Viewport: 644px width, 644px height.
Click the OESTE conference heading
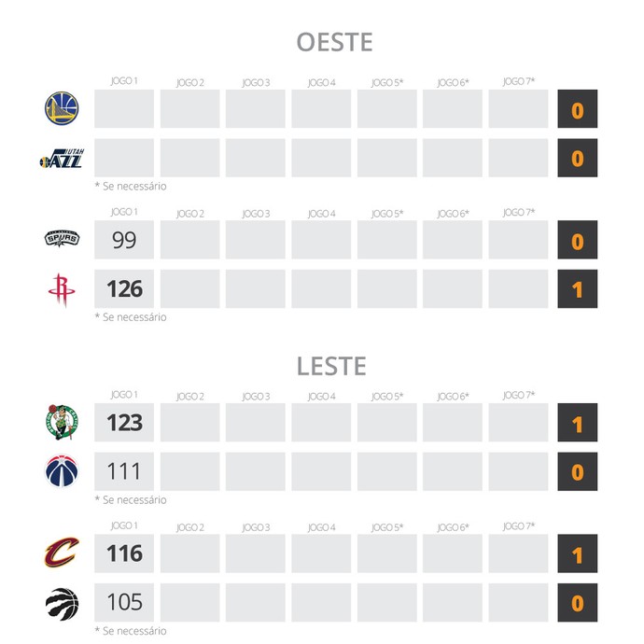[334, 42]
